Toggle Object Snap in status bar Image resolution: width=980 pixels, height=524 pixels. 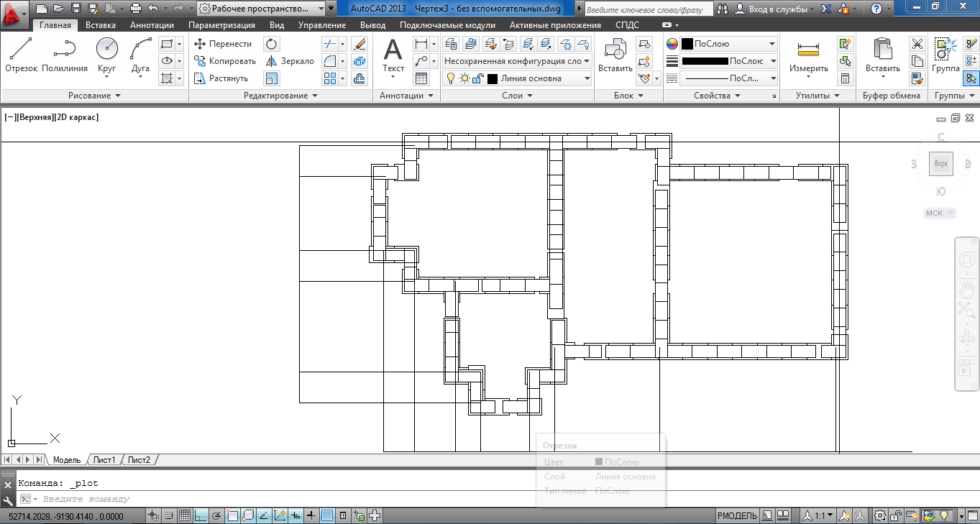click(232, 515)
